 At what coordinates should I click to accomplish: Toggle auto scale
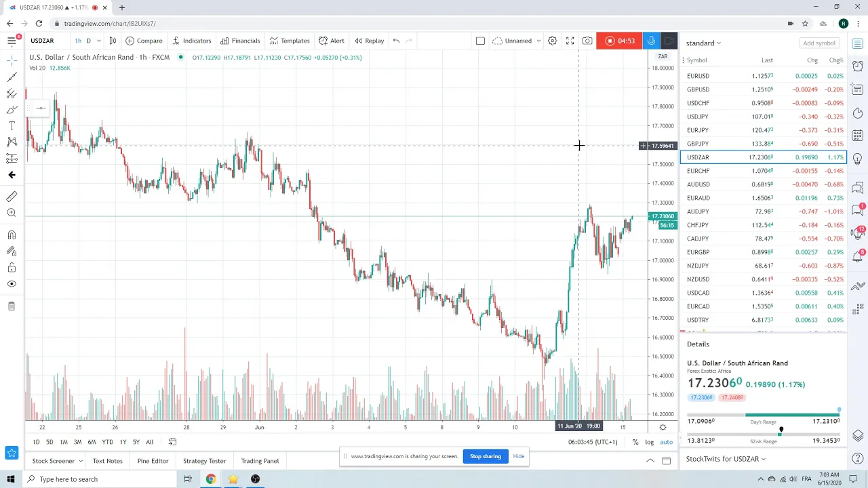coord(667,442)
